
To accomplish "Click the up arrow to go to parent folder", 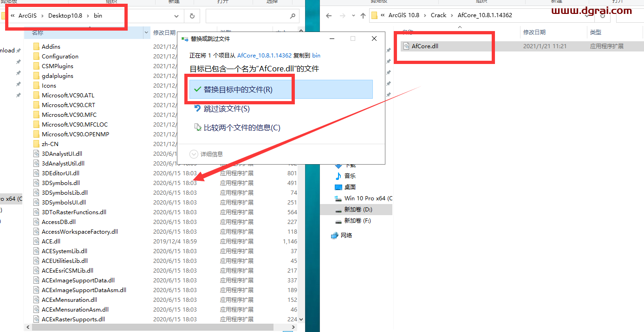I will click(363, 15).
